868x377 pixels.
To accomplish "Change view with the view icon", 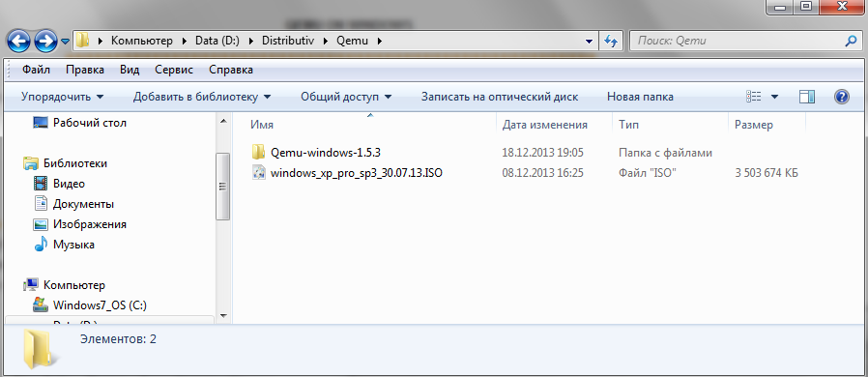I will click(753, 97).
